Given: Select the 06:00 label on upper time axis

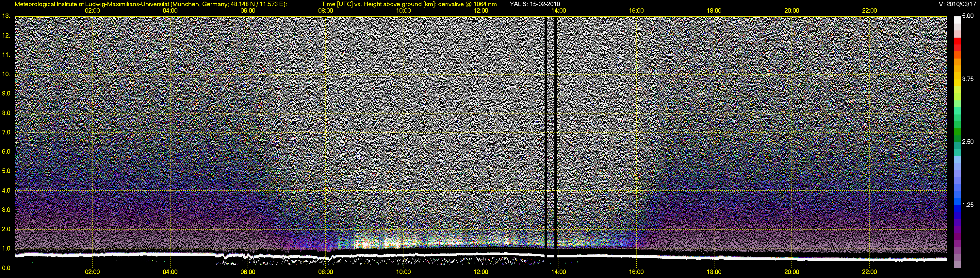Looking at the screenshot, I should [x=248, y=11].
